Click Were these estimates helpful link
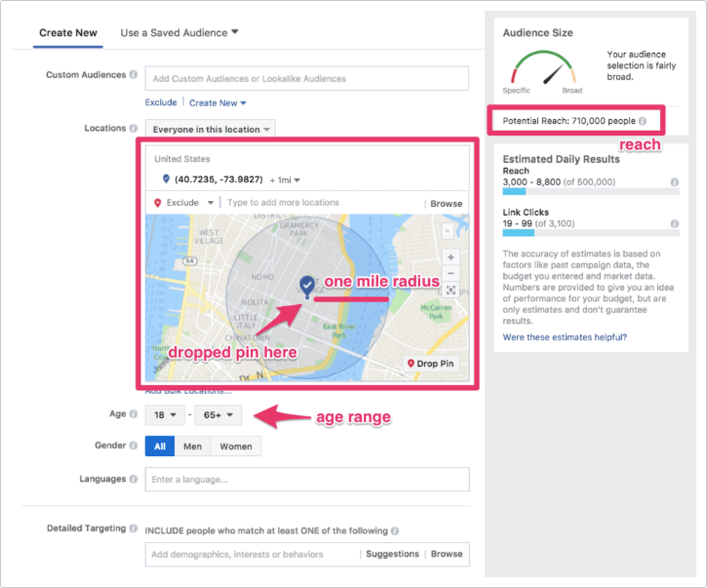This screenshot has height=588, width=707. 565,337
